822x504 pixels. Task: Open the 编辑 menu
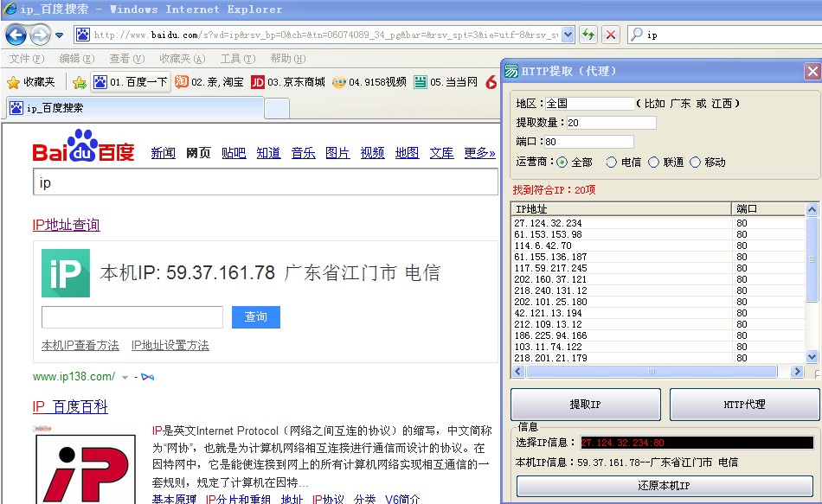(x=77, y=59)
